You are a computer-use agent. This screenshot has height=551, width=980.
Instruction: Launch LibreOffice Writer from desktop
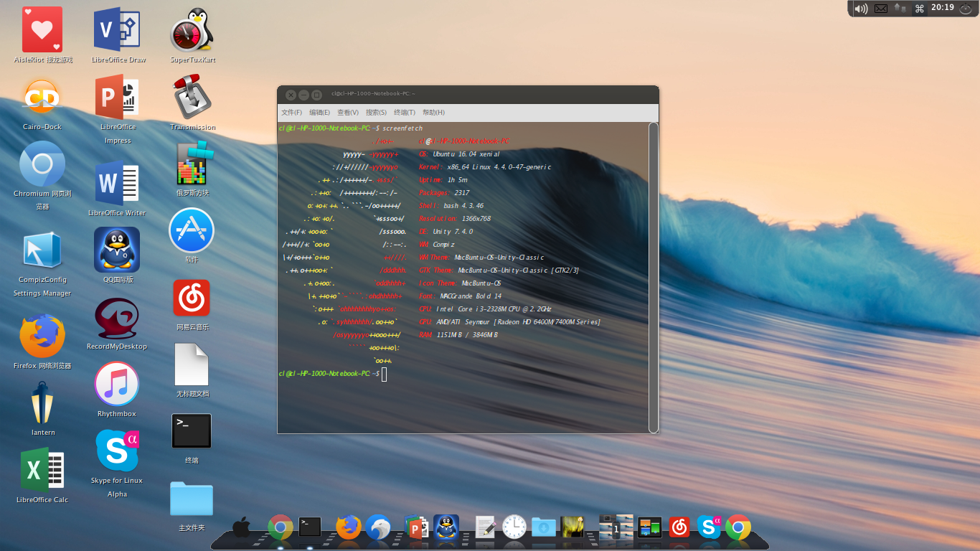click(117, 183)
